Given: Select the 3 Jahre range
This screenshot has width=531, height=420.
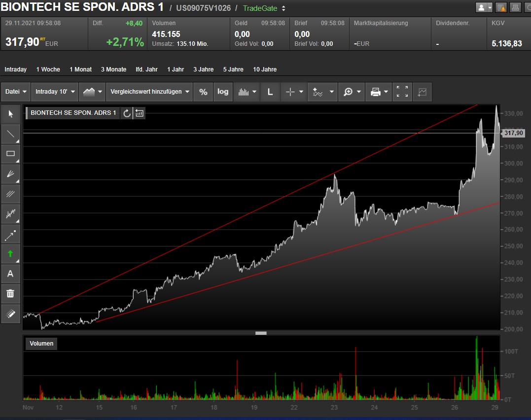Looking at the screenshot, I should point(203,70).
